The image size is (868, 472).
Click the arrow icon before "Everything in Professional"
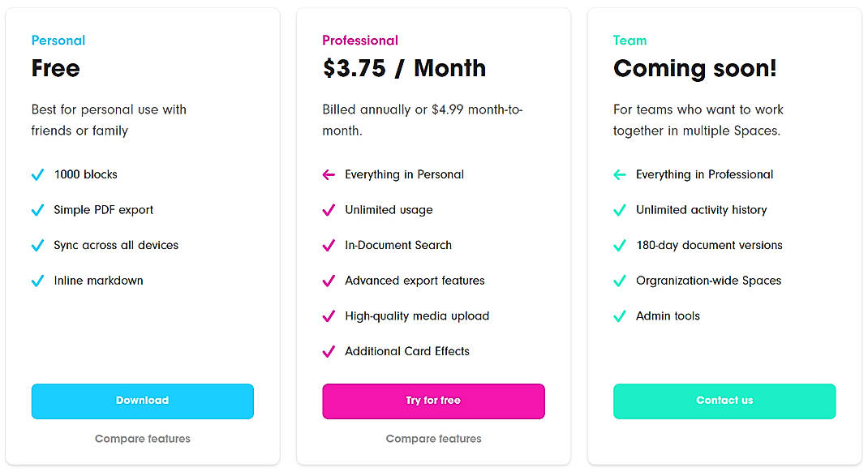pyautogui.click(x=620, y=174)
